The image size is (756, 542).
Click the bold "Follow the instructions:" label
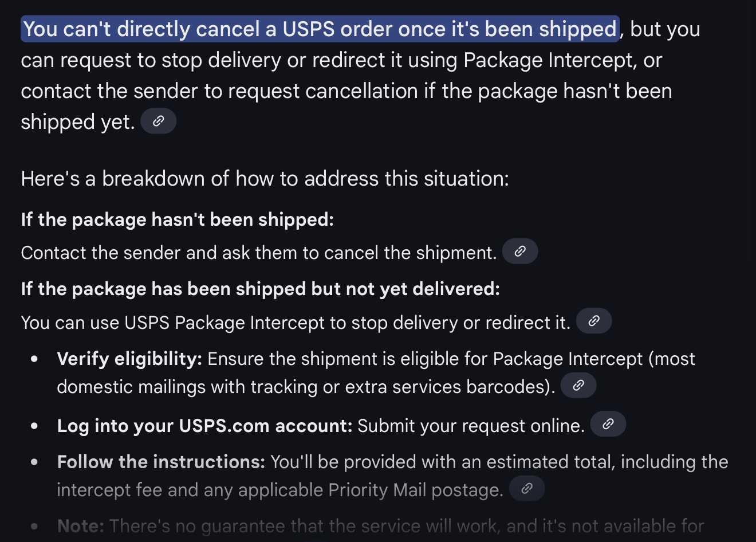161,462
